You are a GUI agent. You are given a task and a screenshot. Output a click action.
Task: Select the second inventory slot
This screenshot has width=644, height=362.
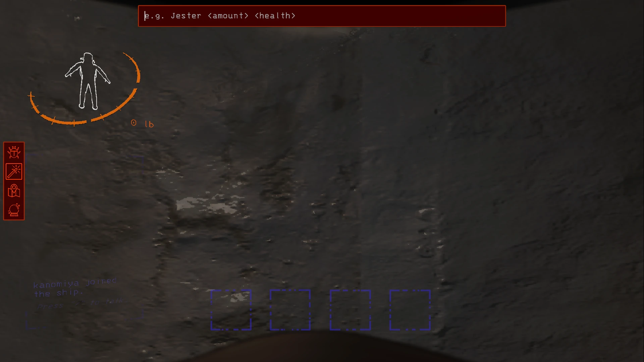point(290,310)
